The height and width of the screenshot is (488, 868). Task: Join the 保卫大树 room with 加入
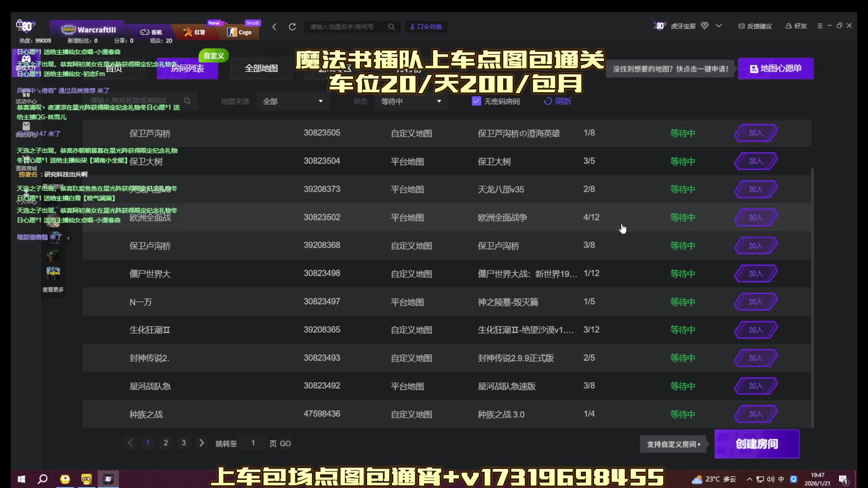(755, 161)
